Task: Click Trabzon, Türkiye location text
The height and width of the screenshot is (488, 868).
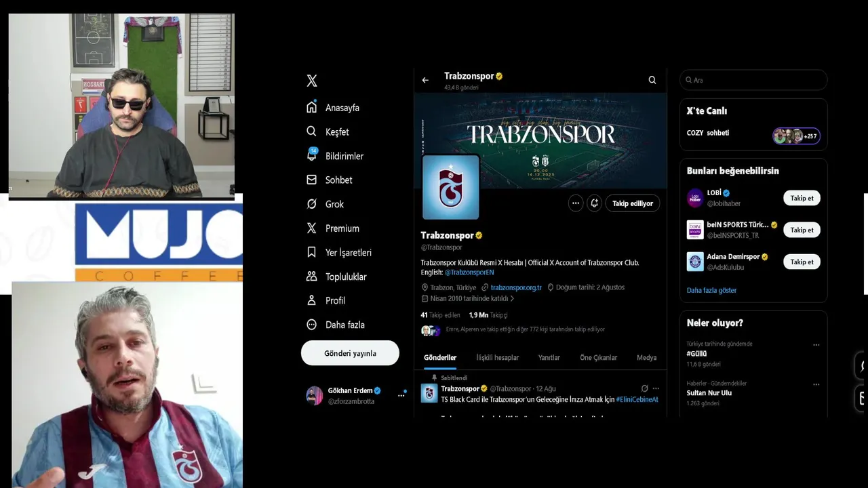Action: point(453,287)
